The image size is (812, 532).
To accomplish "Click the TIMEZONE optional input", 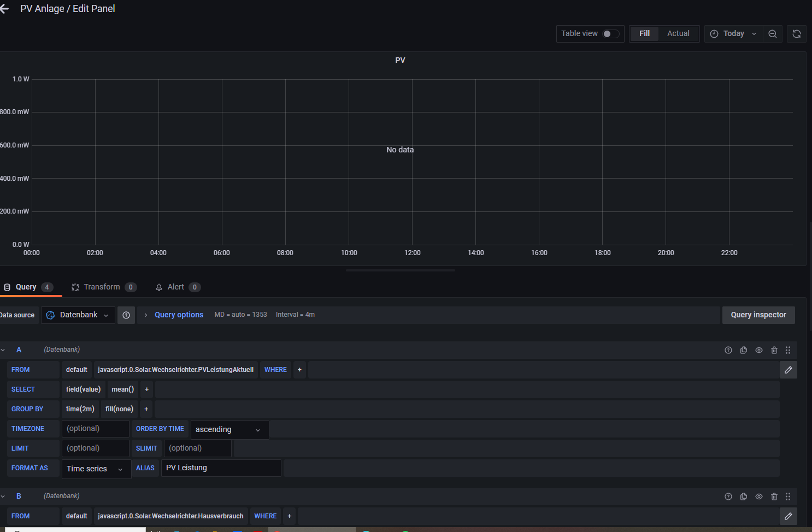I will pyautogui.click(x=96, y=429).
